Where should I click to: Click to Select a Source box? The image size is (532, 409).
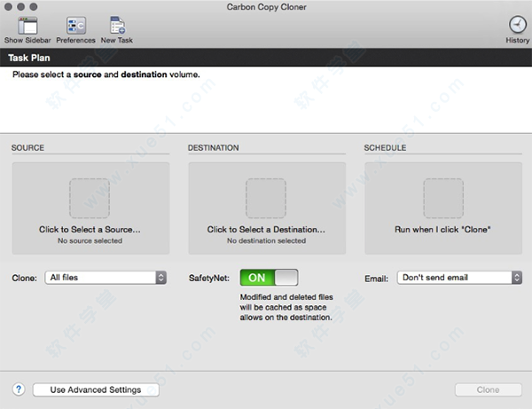pyautogui.click(x=90, y=208)
